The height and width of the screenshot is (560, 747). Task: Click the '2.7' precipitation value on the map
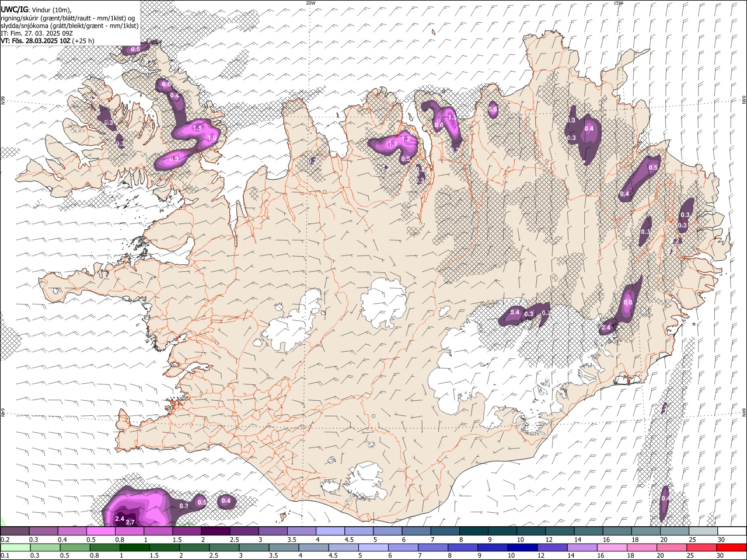tap(130, 522)
